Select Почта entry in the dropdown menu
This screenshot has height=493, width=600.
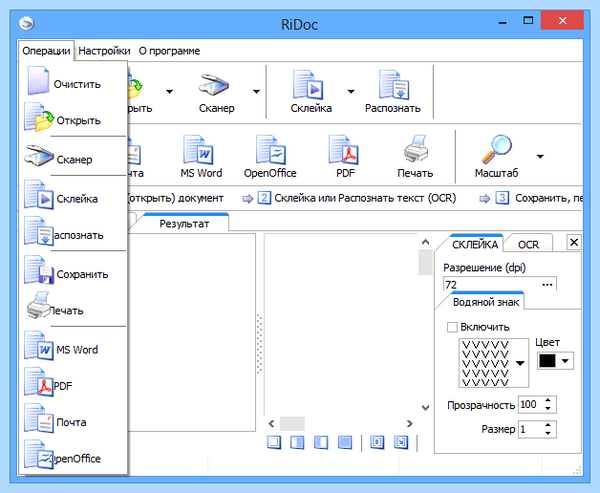click(73, 419)
